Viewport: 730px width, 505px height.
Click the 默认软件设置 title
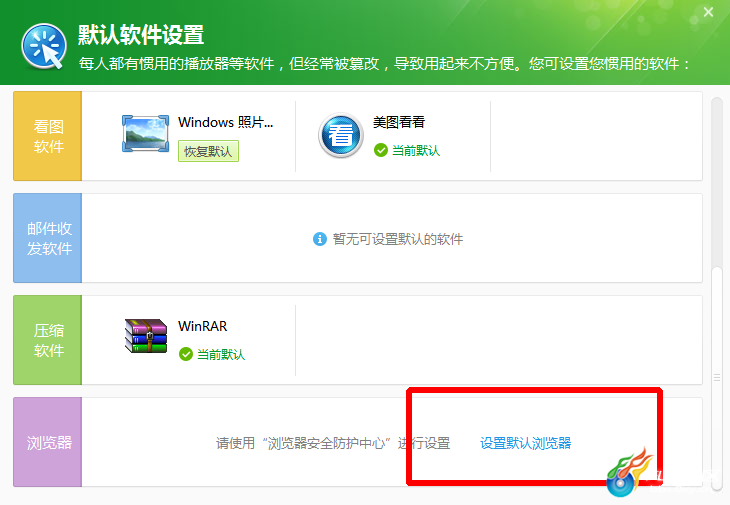point(141,35)
